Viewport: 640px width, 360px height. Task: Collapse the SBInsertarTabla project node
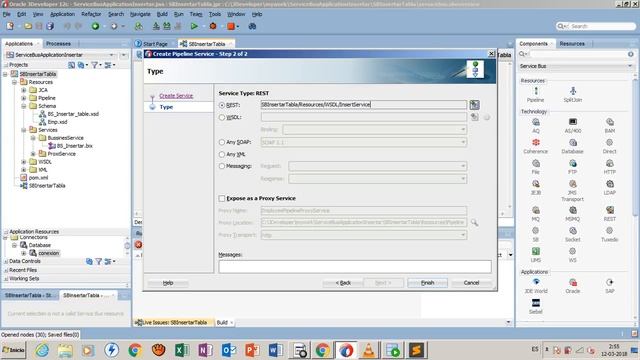click(x=5, y=74)
